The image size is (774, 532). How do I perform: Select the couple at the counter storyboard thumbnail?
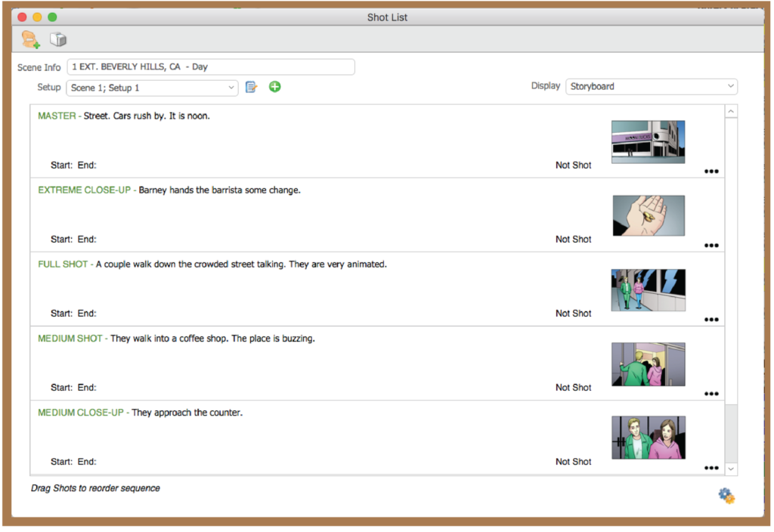pyautogui.click(x=648, y=438)
